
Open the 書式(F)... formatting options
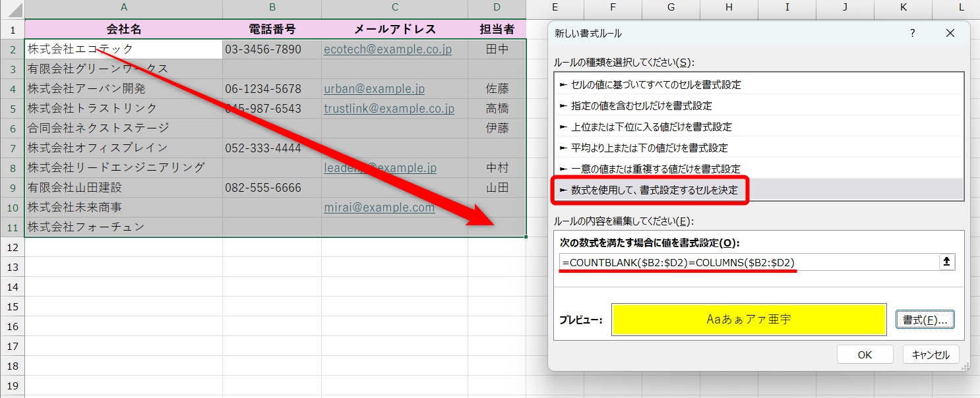(x=925, y=319)
